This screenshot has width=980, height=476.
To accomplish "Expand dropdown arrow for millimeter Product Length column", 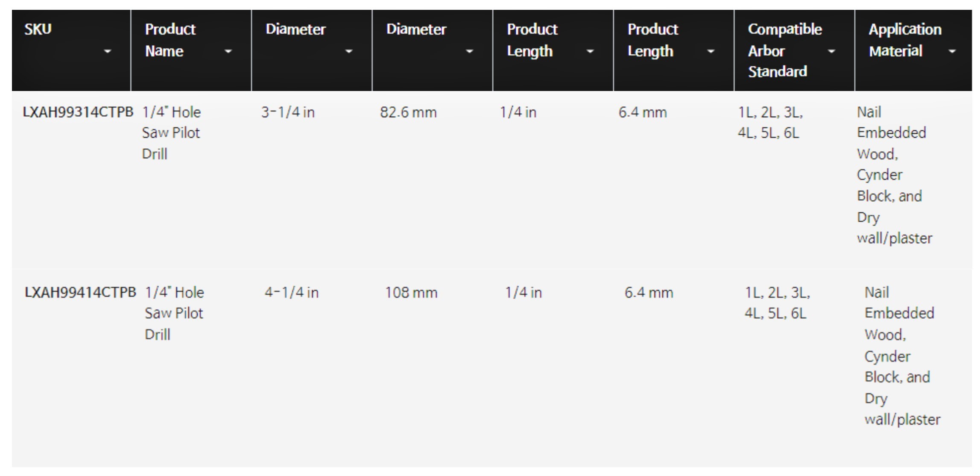I will coord(711,52).
